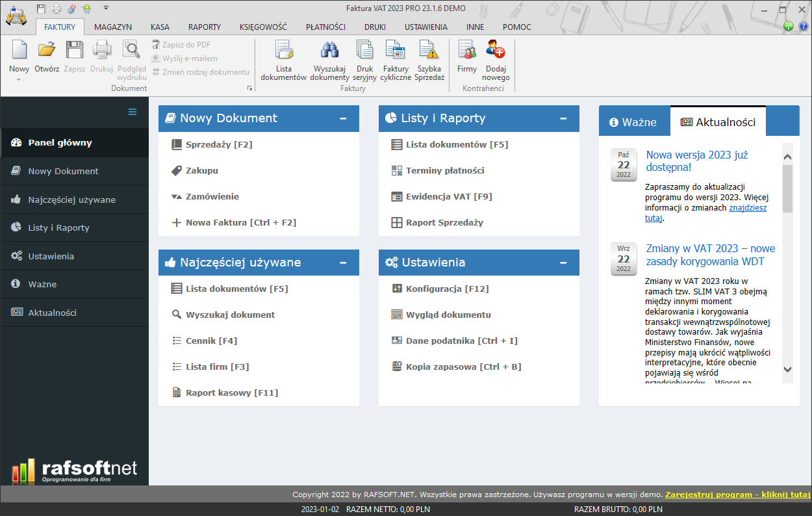Click Sprzedaży [F2] in Nowy Dokument
Image resolution: width=812 pixels, height=516 pixels.
pyautogui.click(x=212, y=144)
